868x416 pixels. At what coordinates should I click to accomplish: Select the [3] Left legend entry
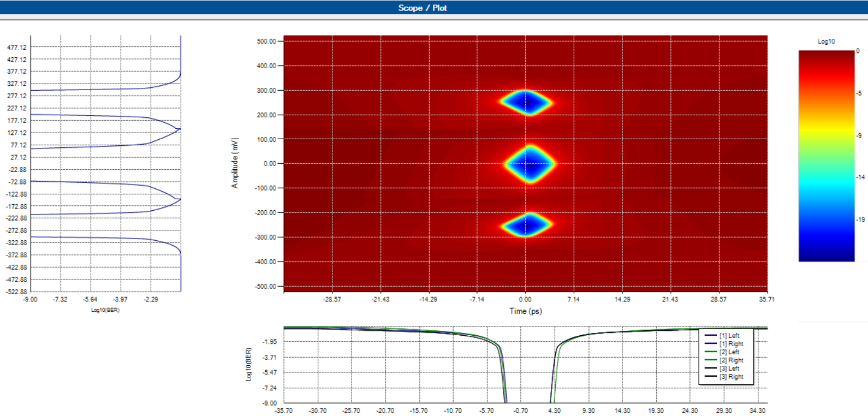coord(729,369)
